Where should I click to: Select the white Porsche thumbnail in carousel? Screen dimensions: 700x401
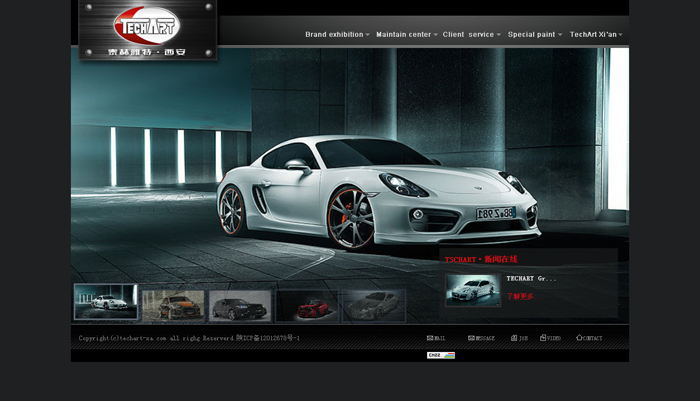pos(106,302)
